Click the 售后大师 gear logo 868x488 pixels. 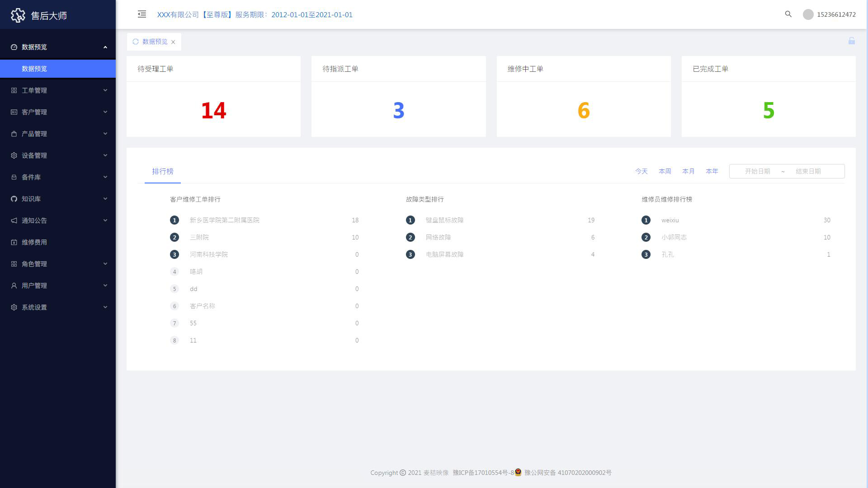coord(18,15)
